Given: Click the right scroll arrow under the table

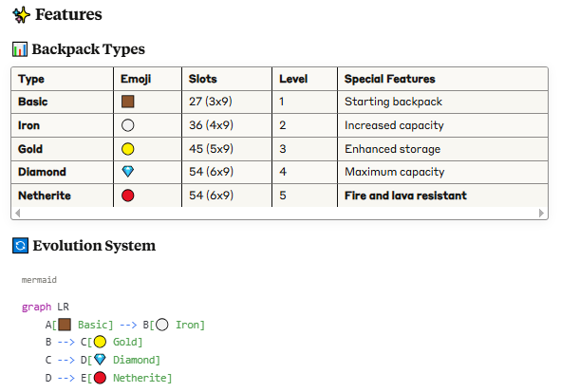Looking at the screenshot, I should 541,214.
